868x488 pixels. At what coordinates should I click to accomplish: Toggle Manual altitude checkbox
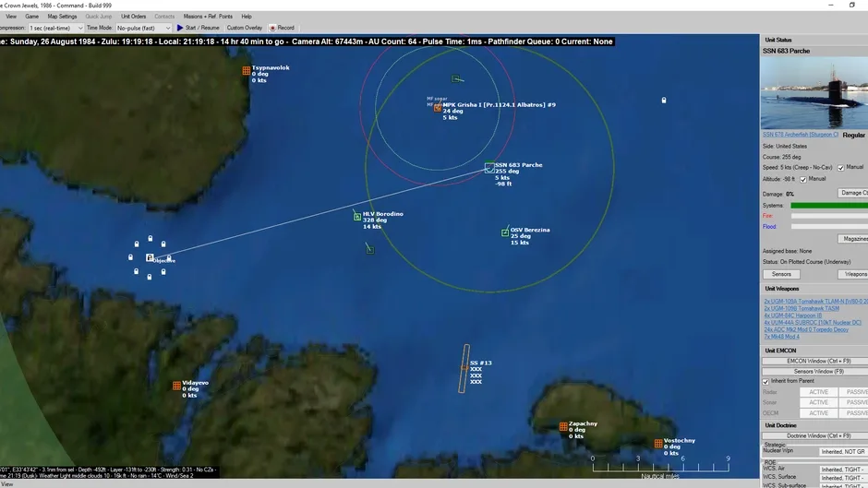pos(803,179)
